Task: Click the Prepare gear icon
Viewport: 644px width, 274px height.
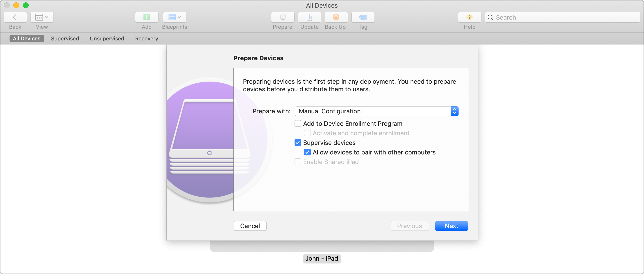Action: (x=283, y=17)
